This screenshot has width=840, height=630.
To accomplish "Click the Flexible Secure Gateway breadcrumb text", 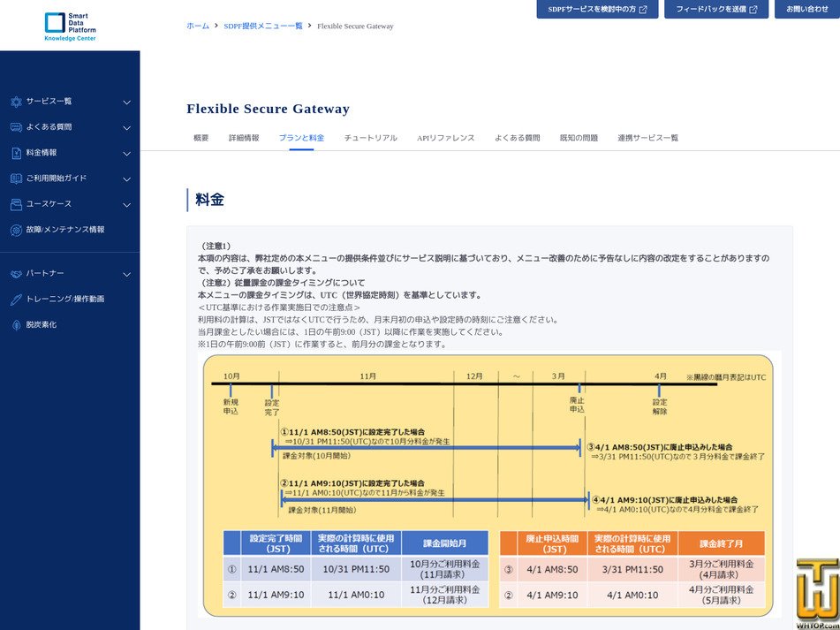I will click(x=355, y=26).
